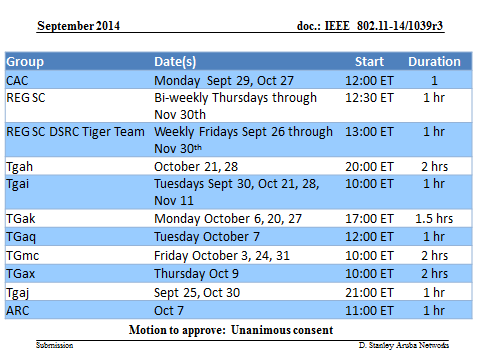Click TGax duration 2 hrs cell
Viewport: 480px width, 360px height.
[x=434, y=274]
